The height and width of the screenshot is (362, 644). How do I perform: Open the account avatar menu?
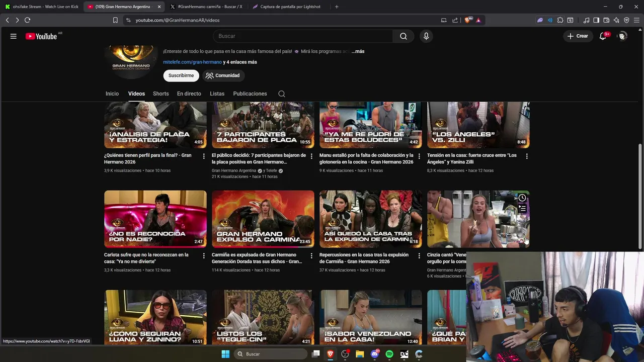click(x=622, y=36)
